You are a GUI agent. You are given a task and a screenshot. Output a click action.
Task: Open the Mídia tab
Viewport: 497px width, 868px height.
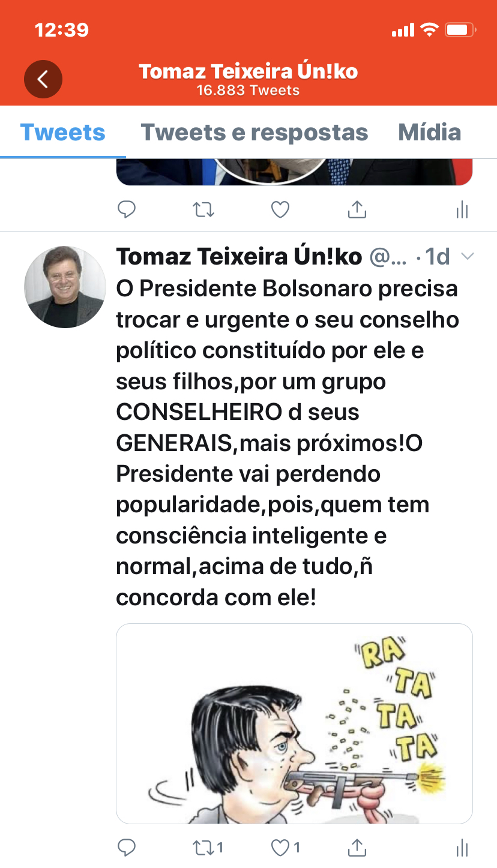[430, 133]
